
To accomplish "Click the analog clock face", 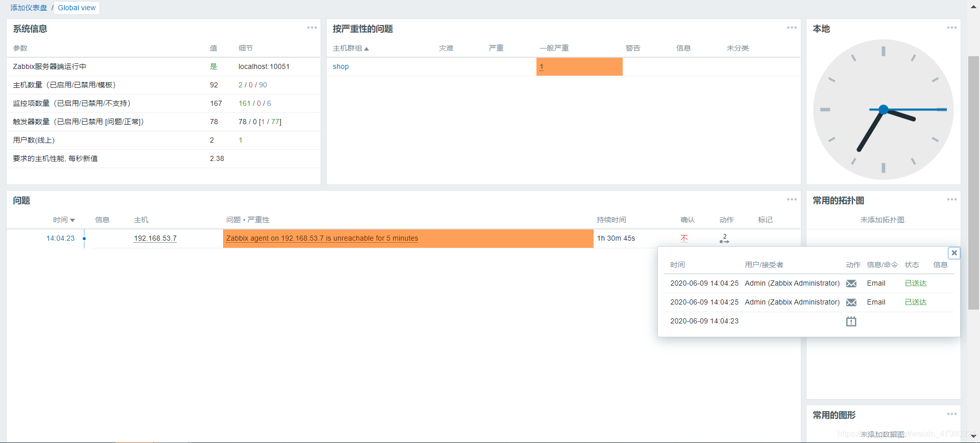I will pyautogui.click(x=883, y=109).
